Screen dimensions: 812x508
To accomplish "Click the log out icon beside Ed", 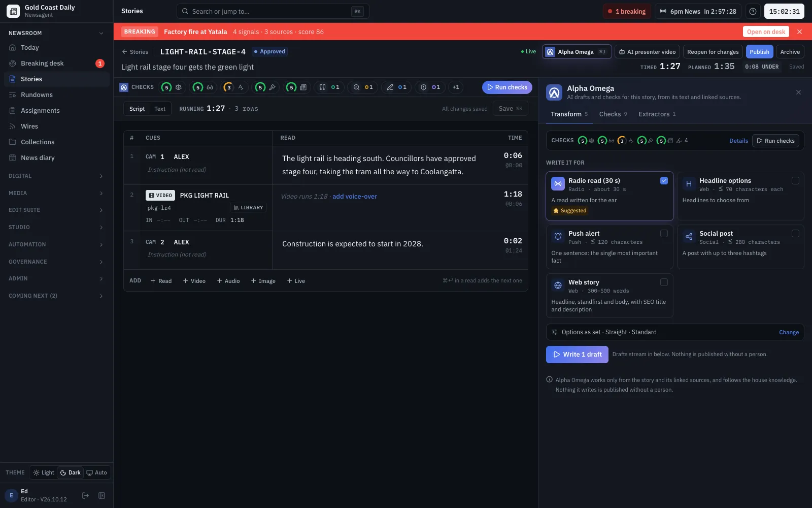I will click(85, 495).
